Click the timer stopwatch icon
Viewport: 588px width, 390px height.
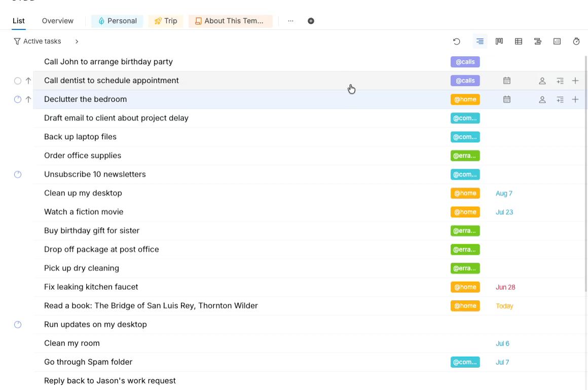click(576, 41)
